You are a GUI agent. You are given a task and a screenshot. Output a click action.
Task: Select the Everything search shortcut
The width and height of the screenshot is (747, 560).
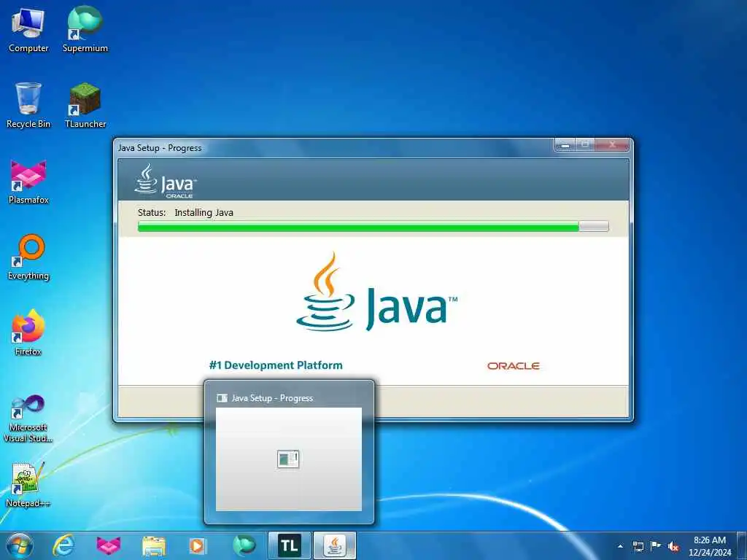pos(28,257)
